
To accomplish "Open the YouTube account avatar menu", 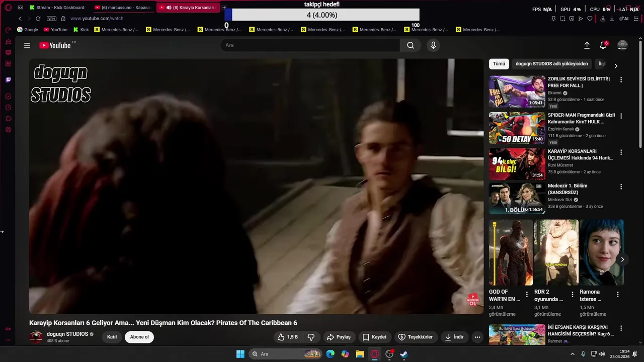I will [622, 45].
